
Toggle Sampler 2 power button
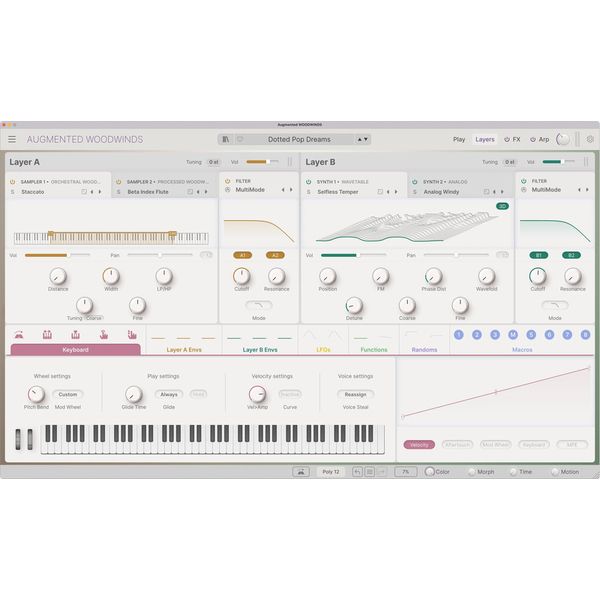[x=119, y=182]
